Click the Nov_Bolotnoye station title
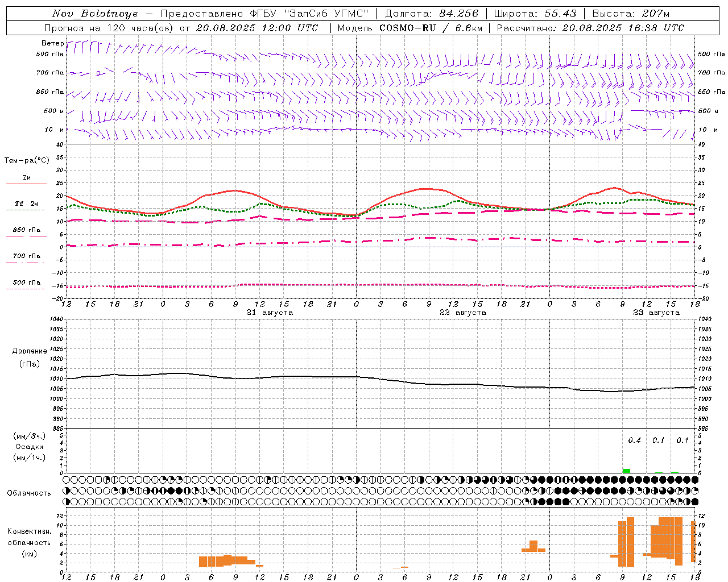This screenshot has height=582, width=728. click(95, 14)
